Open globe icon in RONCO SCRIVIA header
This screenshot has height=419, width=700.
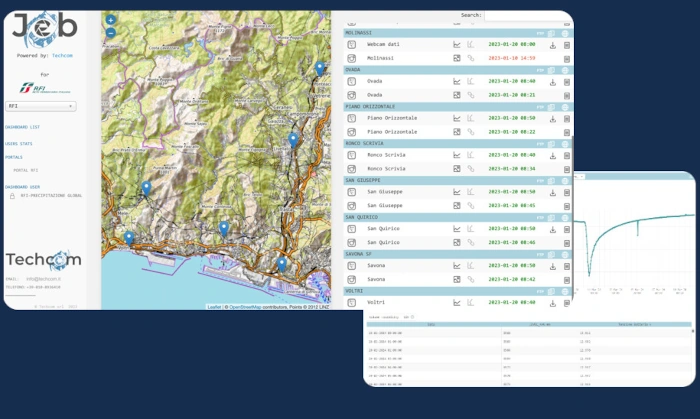coord(565,144)
